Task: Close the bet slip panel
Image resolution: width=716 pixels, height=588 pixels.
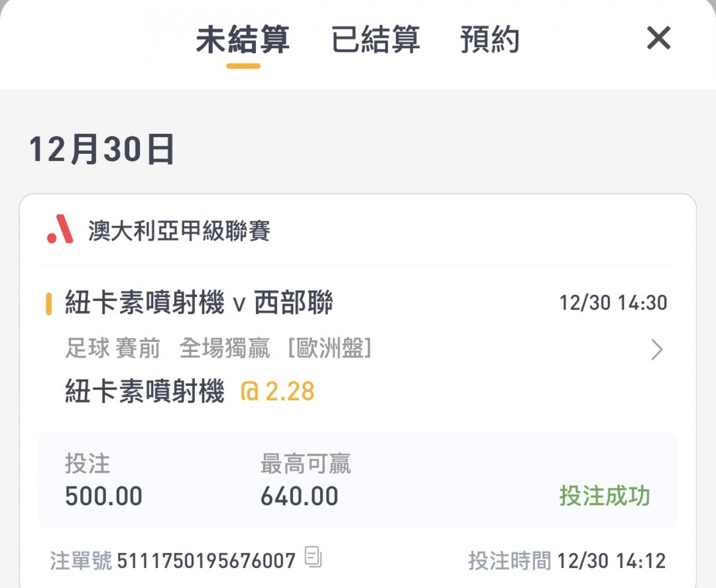Action: click(x=658, y=38)
